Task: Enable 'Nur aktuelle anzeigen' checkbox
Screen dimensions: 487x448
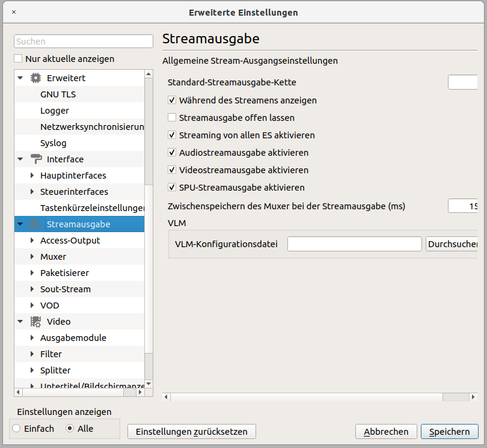Action: tap(19, 59)
